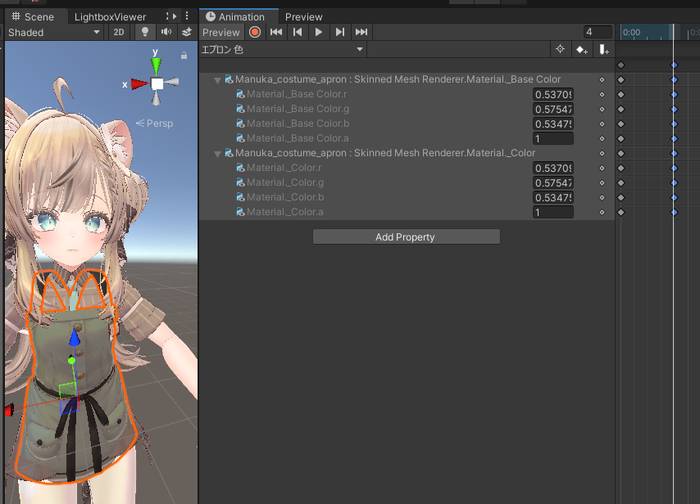Toggle scene effects icon
Image resolution: width=700 pixels, height=504 pixels.
tap(187, 32)
